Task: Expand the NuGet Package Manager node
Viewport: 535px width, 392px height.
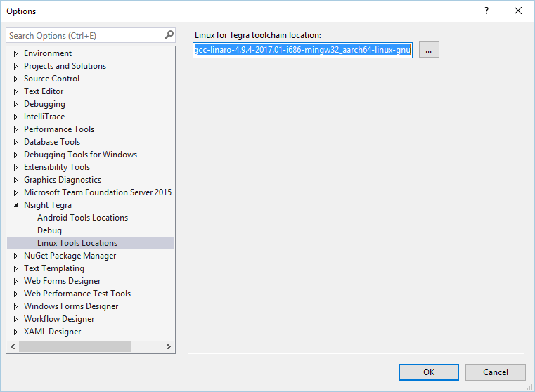Action: coord(15,256)
